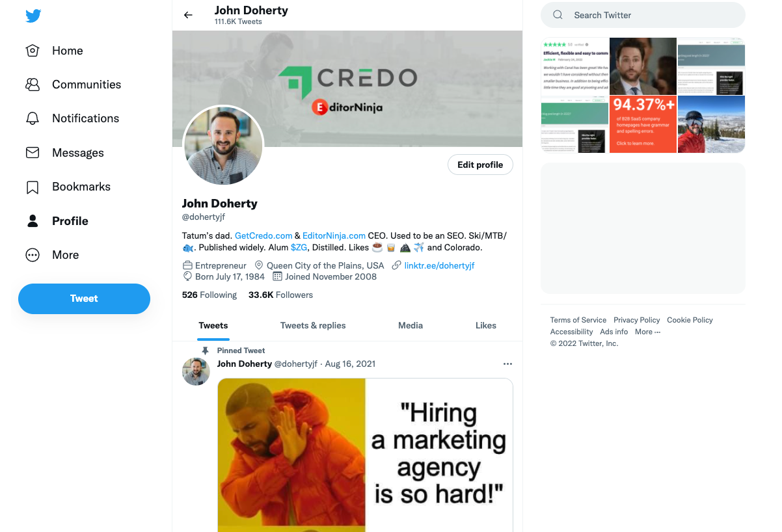
Task: Switch to Tweets & replies tab
Action: pyautogui.click(x=313, y=325)
